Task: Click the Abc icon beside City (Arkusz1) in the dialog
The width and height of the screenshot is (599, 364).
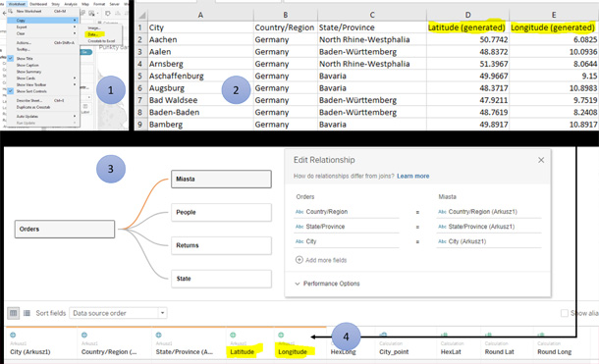Action: point(442,241)
